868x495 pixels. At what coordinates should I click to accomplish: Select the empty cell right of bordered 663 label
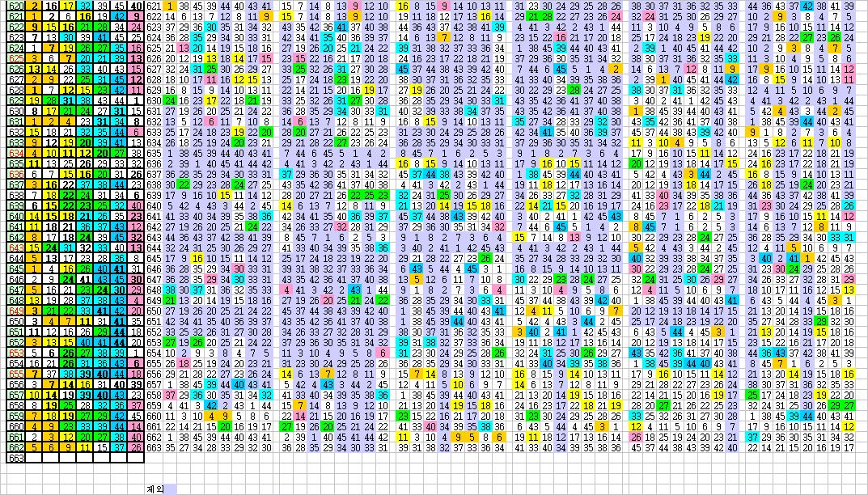35,457
